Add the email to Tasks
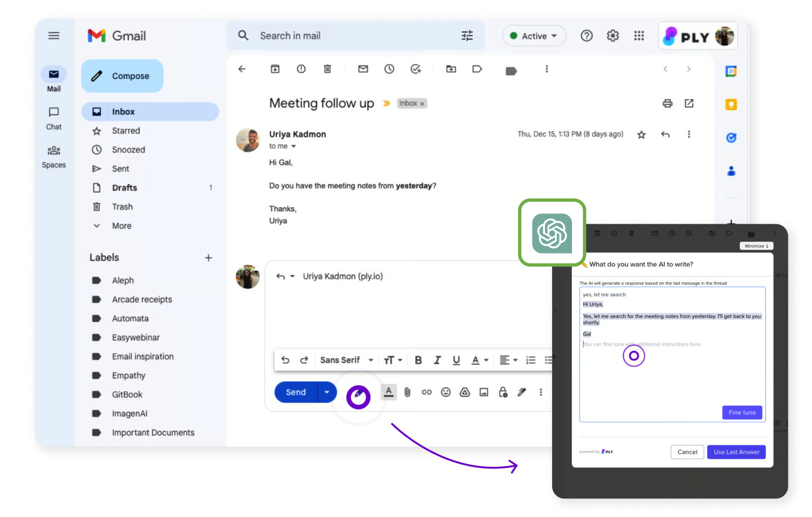Image resolution: width=812 pixels, height=517 pixels. click(x=416, y=69)
